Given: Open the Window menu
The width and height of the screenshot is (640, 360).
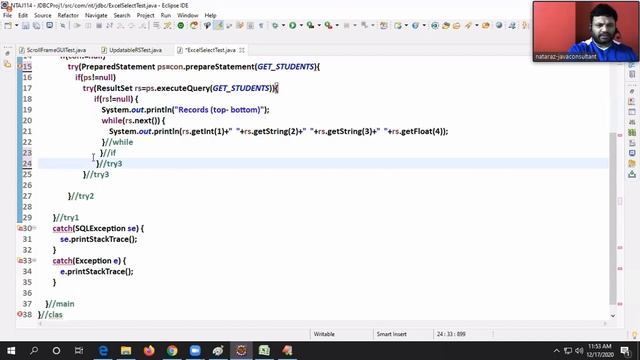Looking at the screenshot, I should [187, 16].
